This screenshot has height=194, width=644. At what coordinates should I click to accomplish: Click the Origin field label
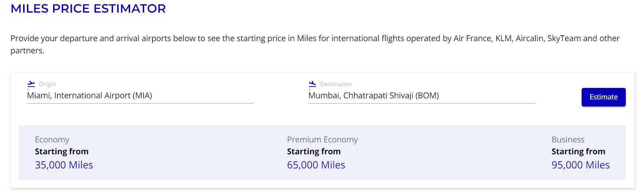click(x=47, y=84)
